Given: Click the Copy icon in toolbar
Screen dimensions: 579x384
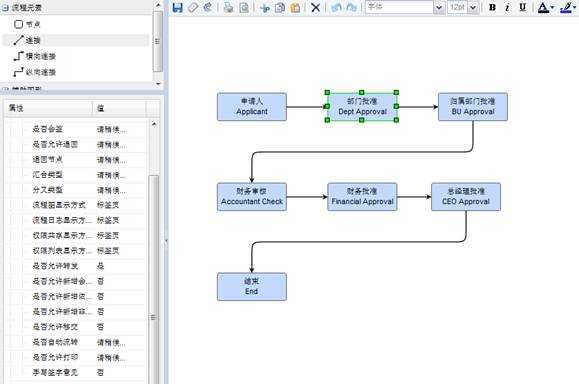Looking at the screenshot, I should coord(280,7).
